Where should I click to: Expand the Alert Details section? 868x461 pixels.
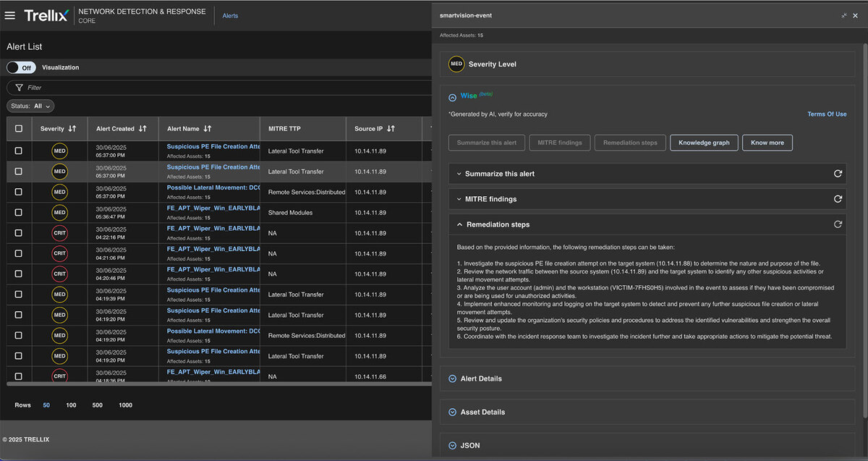pyautogui.click(x=647, y=378)
